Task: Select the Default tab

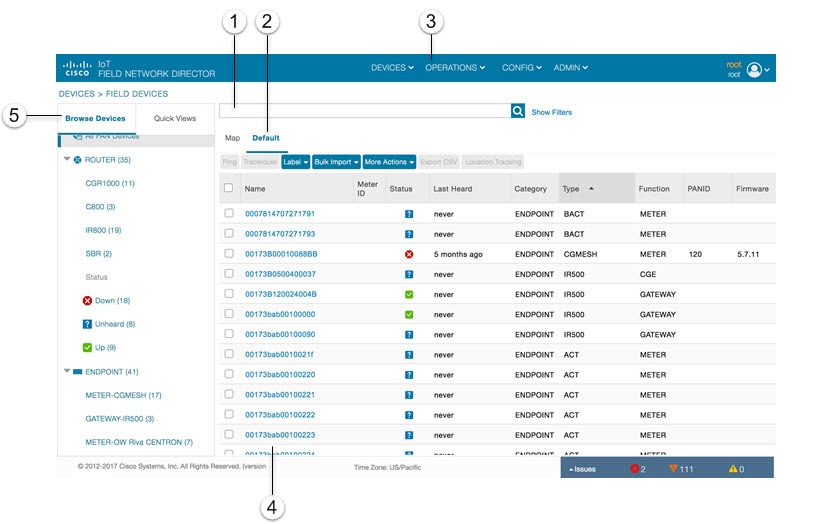Action: pyautogui.click(x=266, y=138)
